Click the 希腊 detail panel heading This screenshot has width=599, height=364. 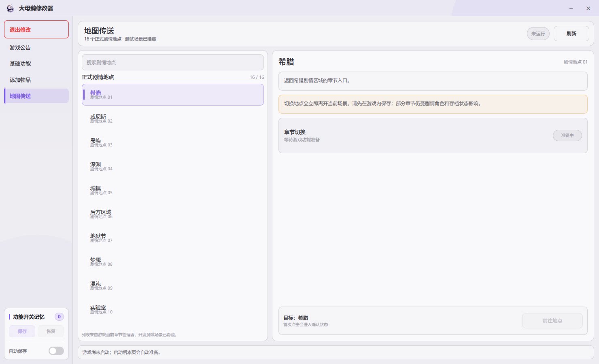pos(286,62)
